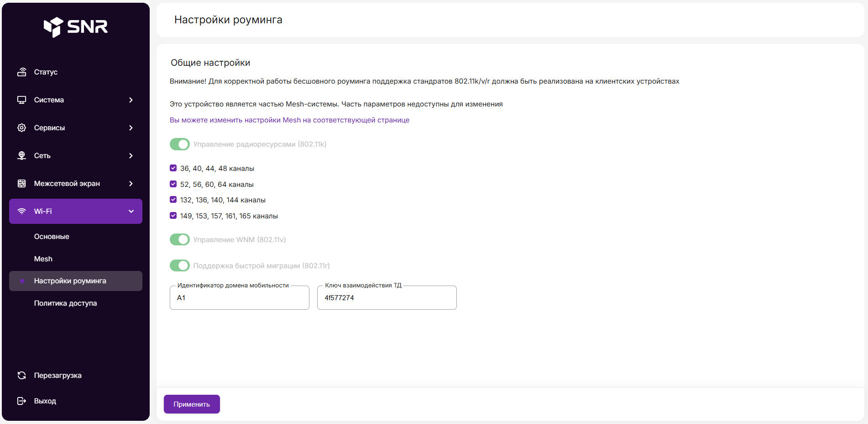Click the Сеть globe icon
The width and height of the screenshot is (868, 424).
pos(21,156)
